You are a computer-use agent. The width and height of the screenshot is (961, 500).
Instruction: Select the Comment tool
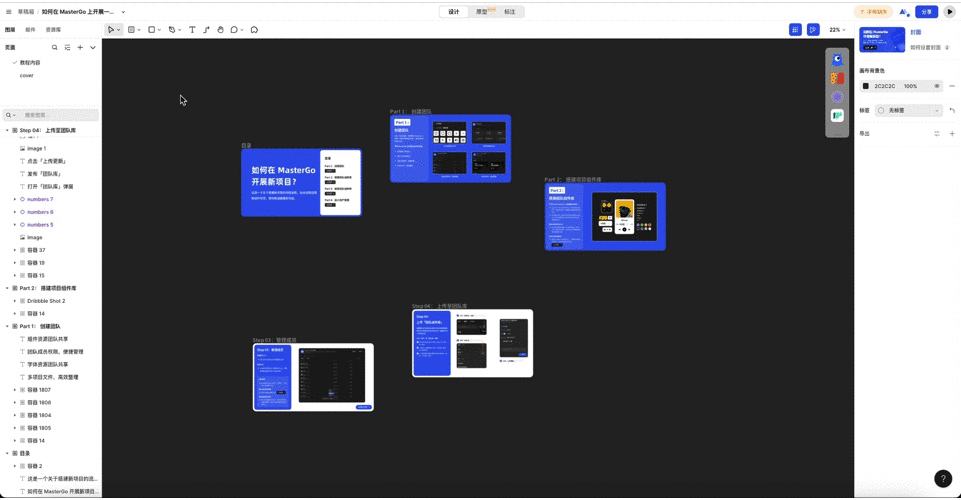pyautogui.click(x=234, y=29)
